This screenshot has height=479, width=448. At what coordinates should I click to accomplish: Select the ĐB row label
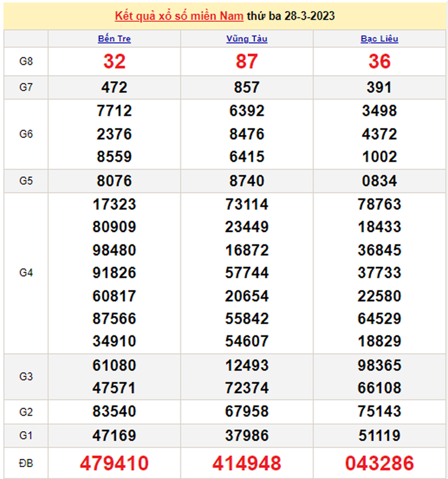26,463
